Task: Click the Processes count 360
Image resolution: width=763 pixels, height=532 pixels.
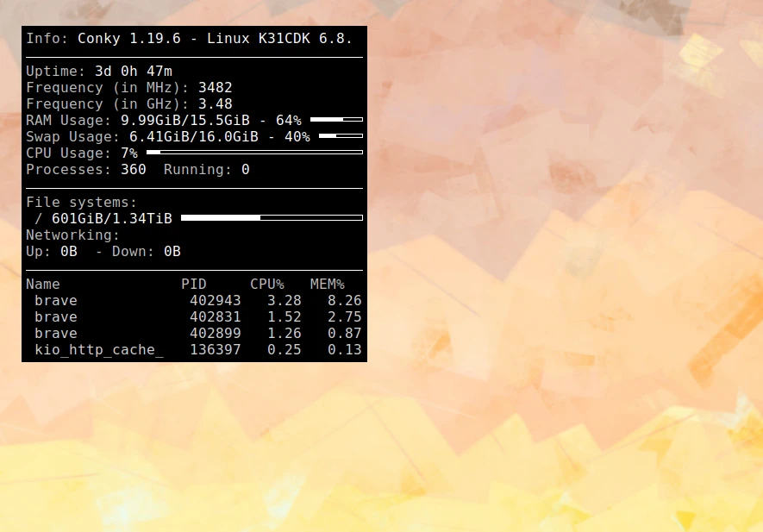Action: [x=133, y=170]
